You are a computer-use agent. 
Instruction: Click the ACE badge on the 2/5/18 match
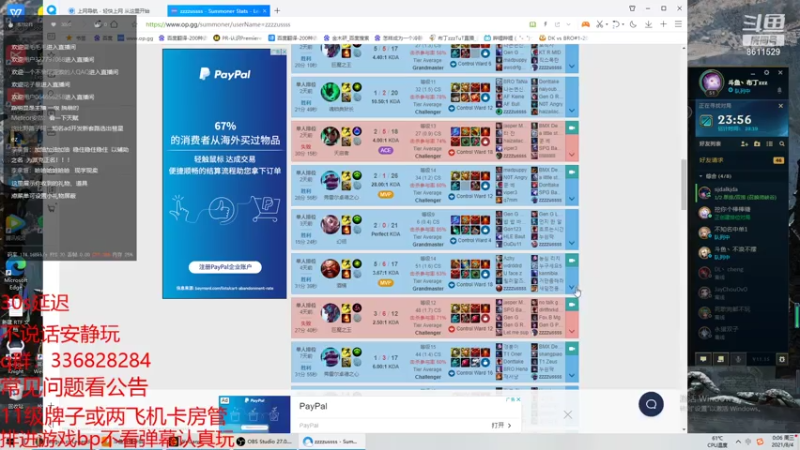click(385, 150)
